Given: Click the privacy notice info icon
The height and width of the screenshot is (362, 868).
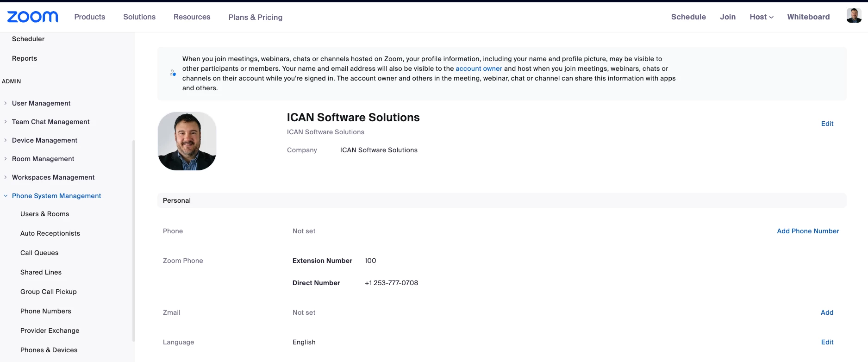Looking at the screenshot, I should point(173,73).
